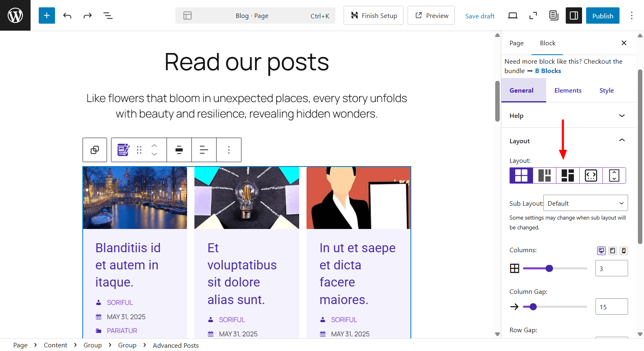Select desktop device for Columns setting
This screenshot has height=351, width=644.
601,251
